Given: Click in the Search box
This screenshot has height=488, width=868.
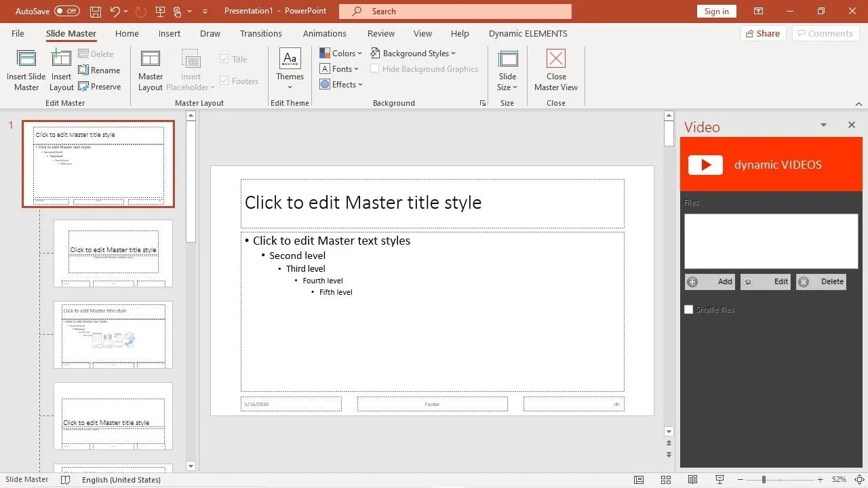Looking at the screenshot, I should coord(455,12).
